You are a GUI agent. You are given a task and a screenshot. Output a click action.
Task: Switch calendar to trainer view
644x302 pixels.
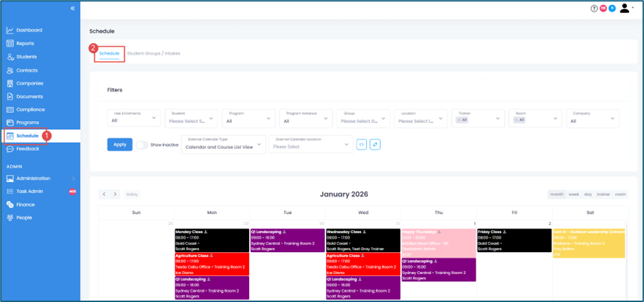(603, 195)
